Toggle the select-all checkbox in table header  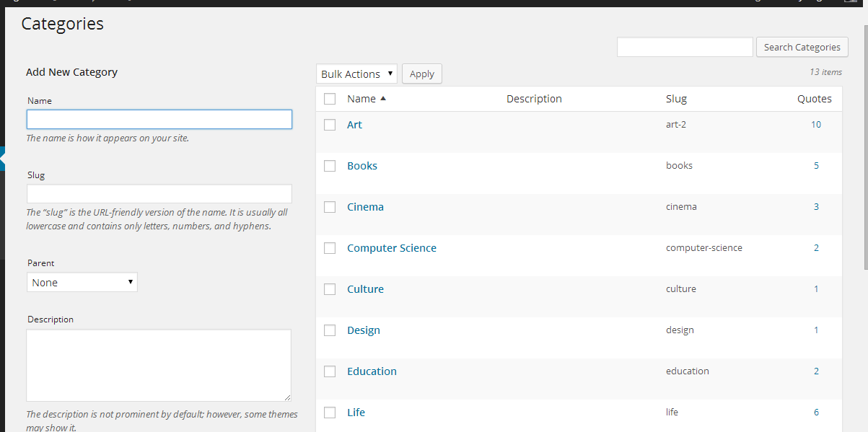point(330,99)
